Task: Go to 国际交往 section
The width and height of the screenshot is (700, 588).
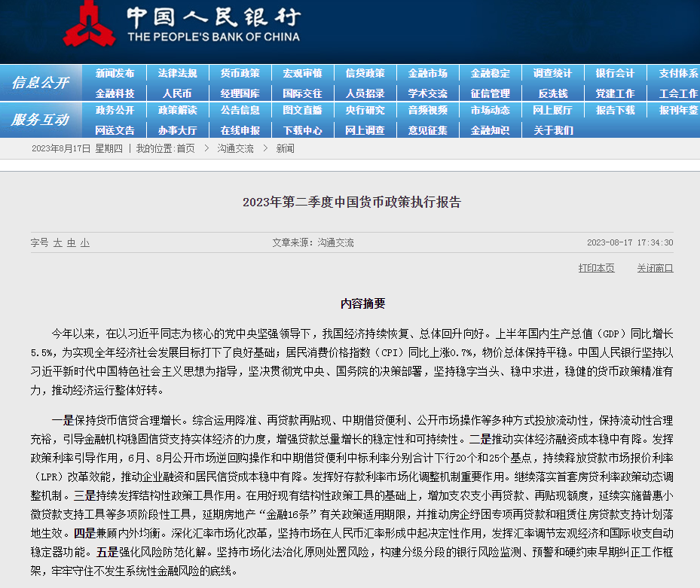Action: pos(302,93)
